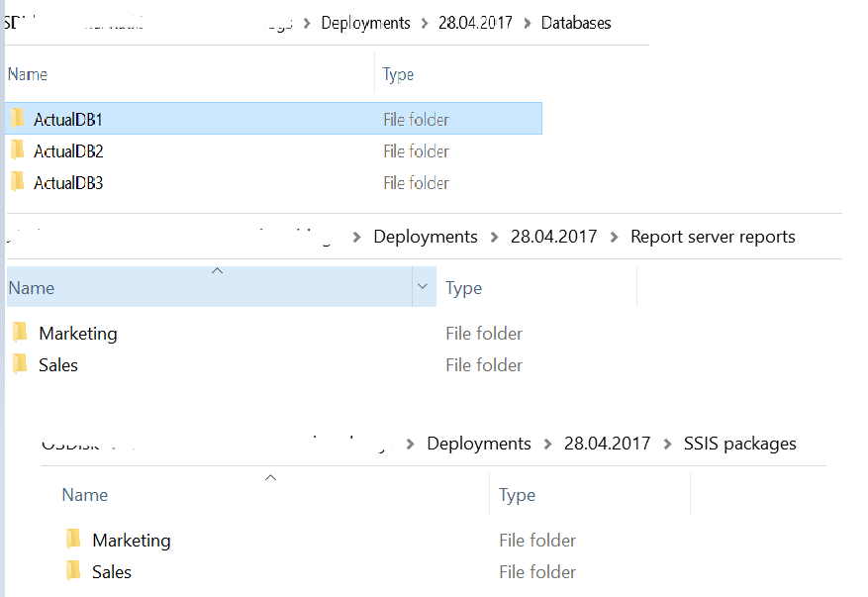Click Sales folder icon under SSIS packages
The width and height of the screenshot is (868, 597).
tap(73, 571)
